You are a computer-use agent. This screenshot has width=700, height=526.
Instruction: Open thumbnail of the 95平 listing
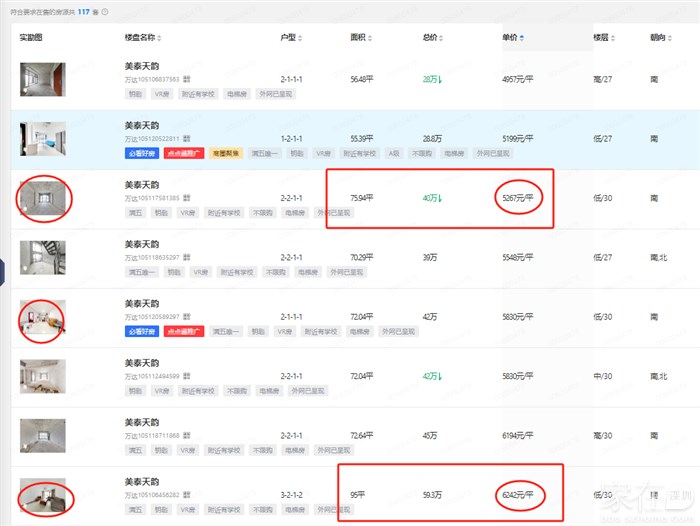click(42, 494)
